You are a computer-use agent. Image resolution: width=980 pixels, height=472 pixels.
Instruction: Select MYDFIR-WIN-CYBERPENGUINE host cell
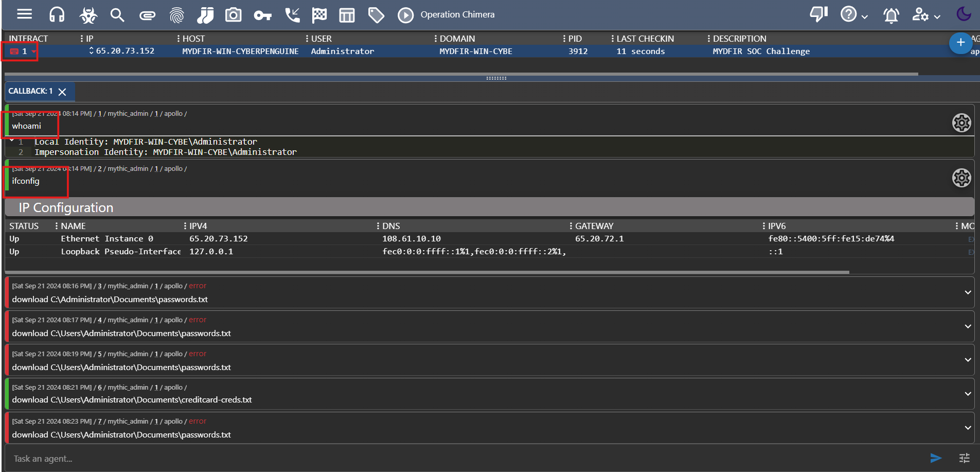240,51
